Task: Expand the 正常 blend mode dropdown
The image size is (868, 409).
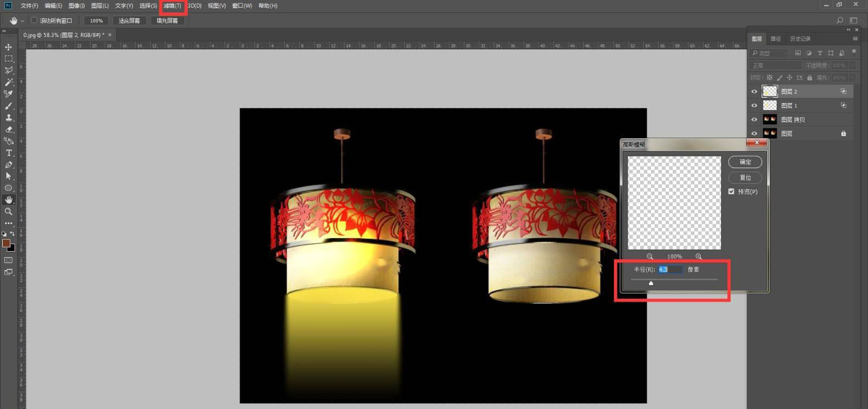Action: pyautogui.click(x=775, y=66)
